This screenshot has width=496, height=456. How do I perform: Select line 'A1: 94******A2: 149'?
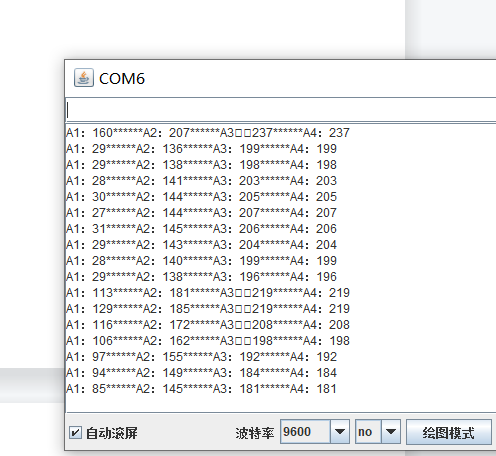click(201, 373)
